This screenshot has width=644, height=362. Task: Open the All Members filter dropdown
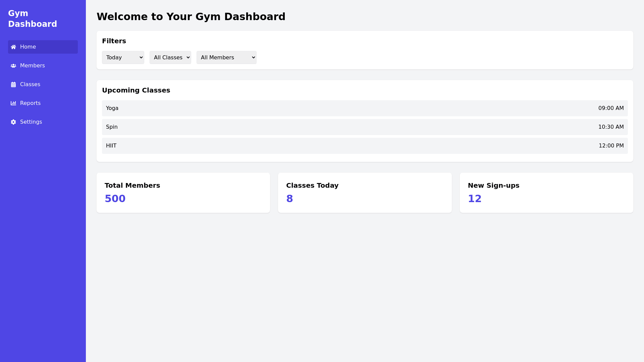tap(226, 57)
